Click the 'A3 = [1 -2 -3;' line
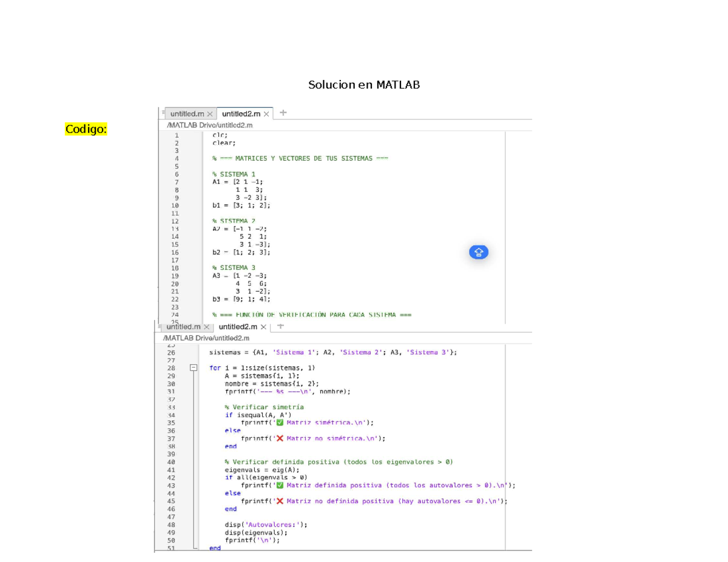728x562 pixels. point(240,275)
